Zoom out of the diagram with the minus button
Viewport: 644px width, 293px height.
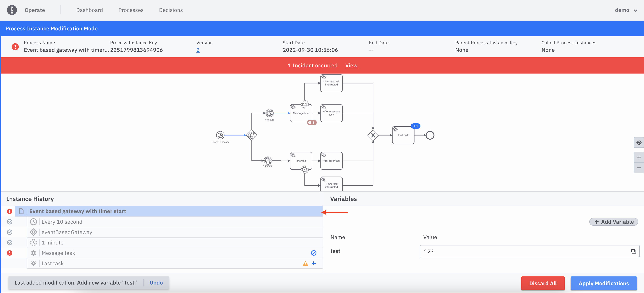639,168
